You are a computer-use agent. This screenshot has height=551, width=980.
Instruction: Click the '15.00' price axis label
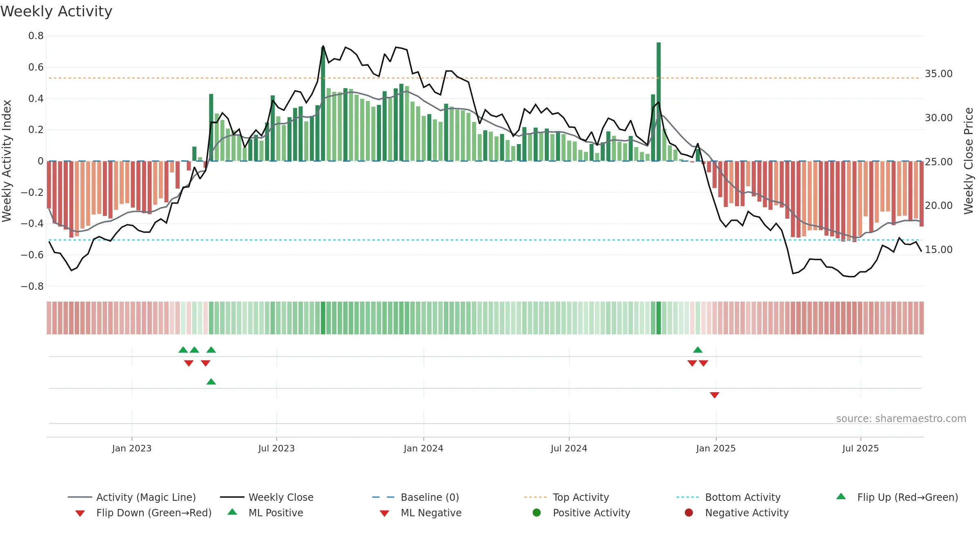pos(939,250)
